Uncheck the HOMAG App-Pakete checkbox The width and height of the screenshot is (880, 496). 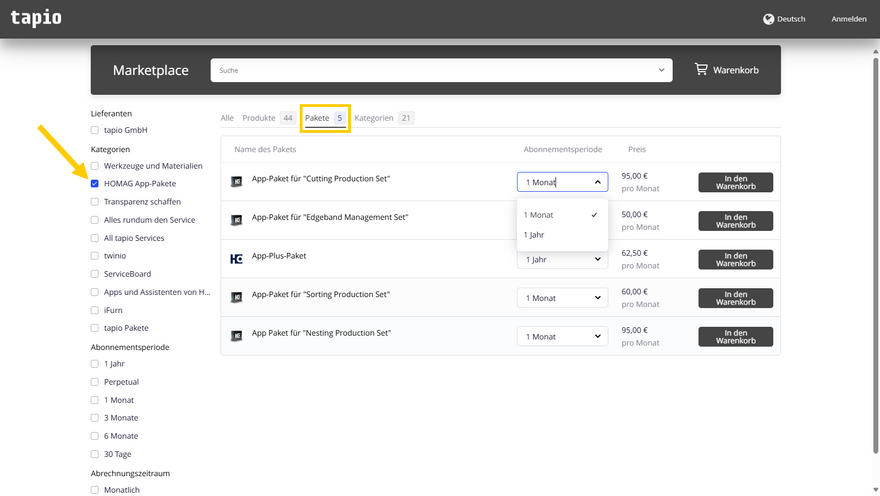94,183
